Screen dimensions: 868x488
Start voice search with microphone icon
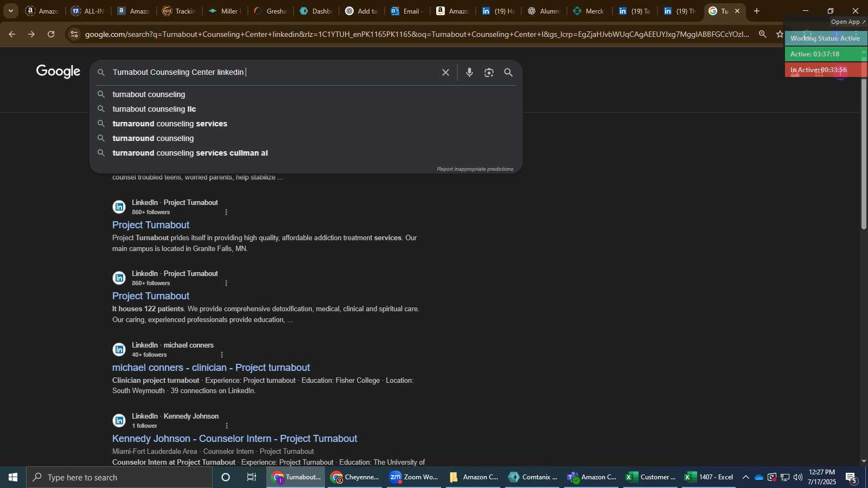point(469,72)
